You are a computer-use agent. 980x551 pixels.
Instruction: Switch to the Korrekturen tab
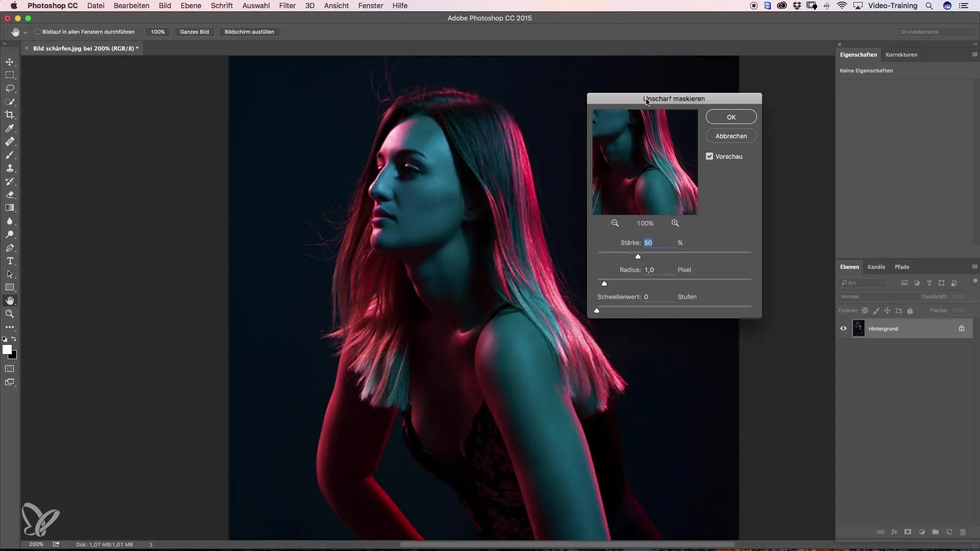(x=901, y=55)
